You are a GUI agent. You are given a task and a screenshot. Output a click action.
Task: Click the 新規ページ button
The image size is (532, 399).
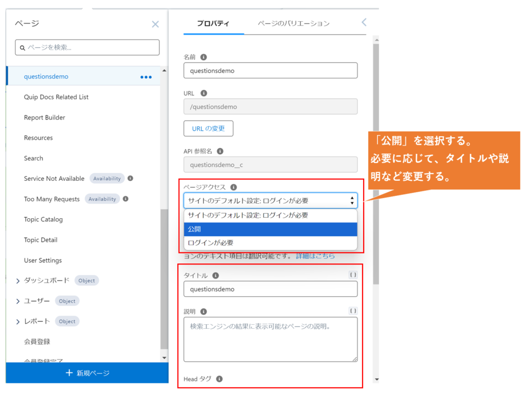click(x=87, y=373)
